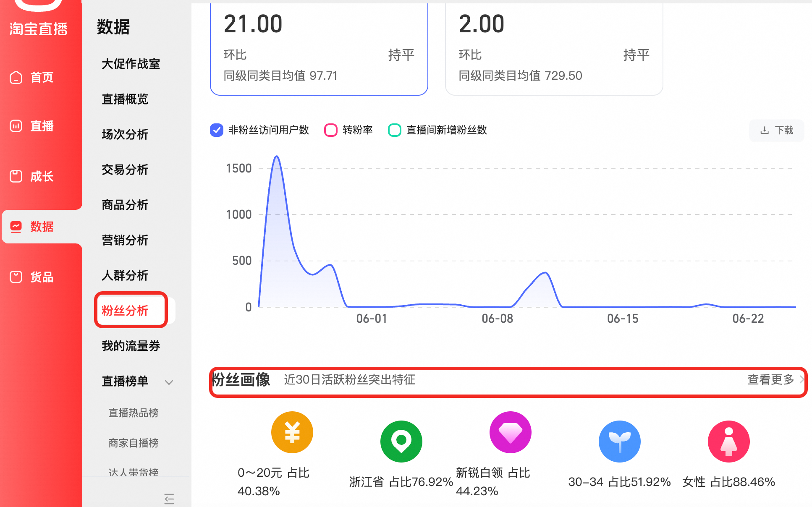Collapse the 直播榜单 chevron

[x=169, y=382]
